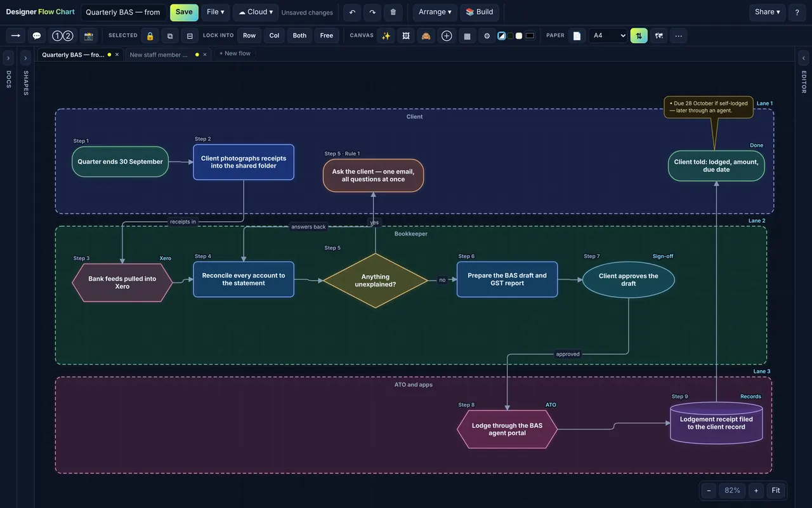The image size is (812, 508).
Task: Click the align/collapse selected icon next to duplicate
Action: (190, 36)
